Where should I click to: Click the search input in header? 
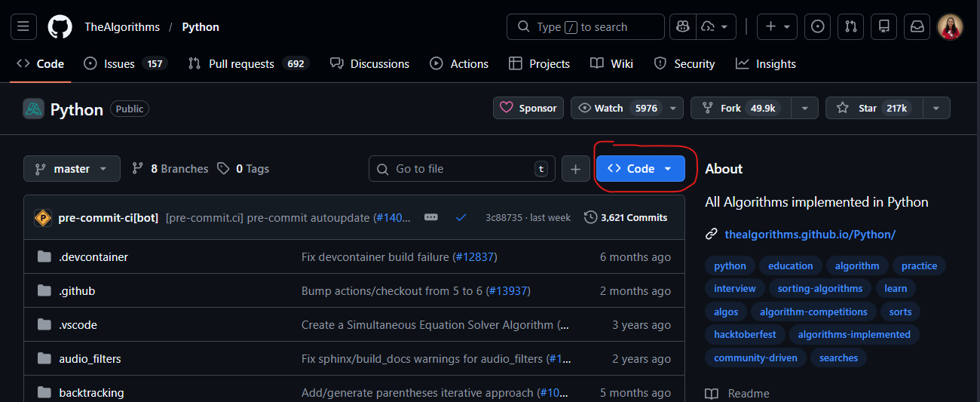point(586,27)
